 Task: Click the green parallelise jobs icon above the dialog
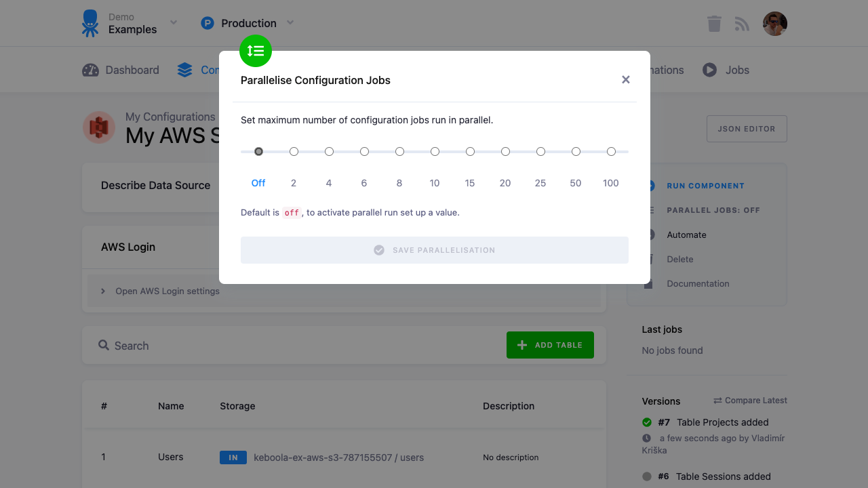click(256, 51)
